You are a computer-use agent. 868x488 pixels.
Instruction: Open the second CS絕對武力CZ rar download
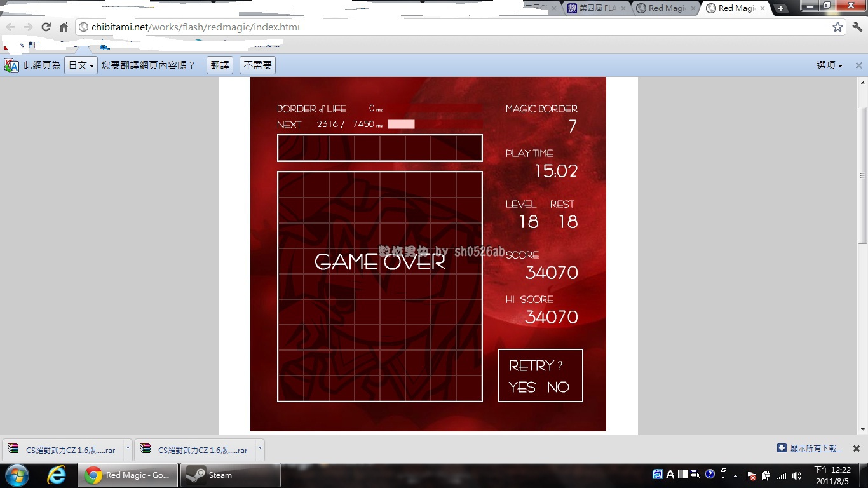tap(196, 450)
